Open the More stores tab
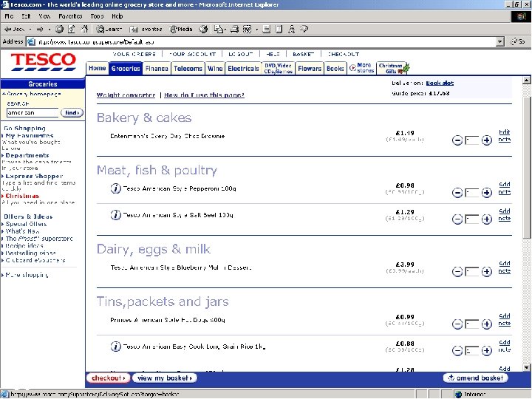This screenshot has width=532, height=399. (x=361, y=68)
